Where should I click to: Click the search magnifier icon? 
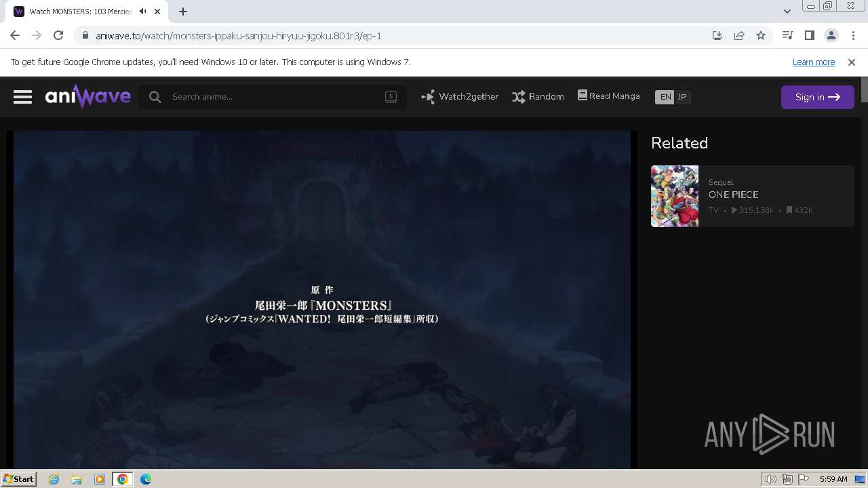pyautogui.click(x=155, y=97)
